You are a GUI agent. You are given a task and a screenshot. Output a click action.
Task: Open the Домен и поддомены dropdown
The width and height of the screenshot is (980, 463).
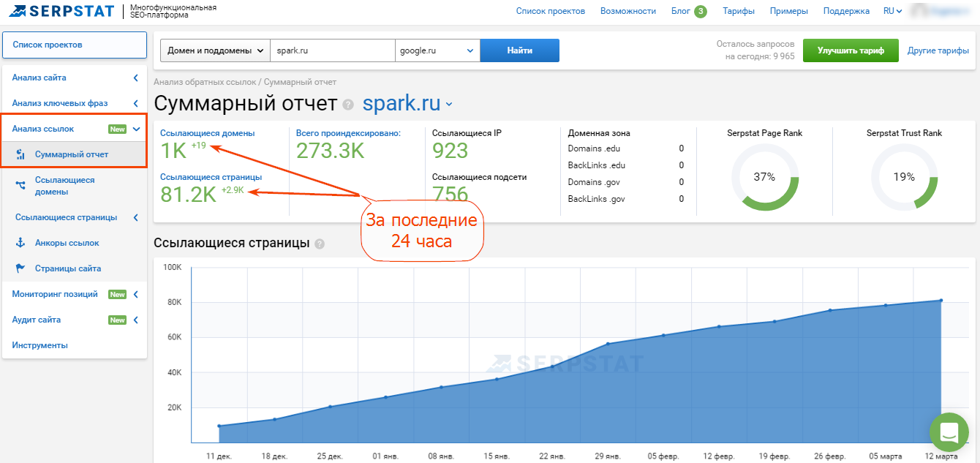click(216, 50)
